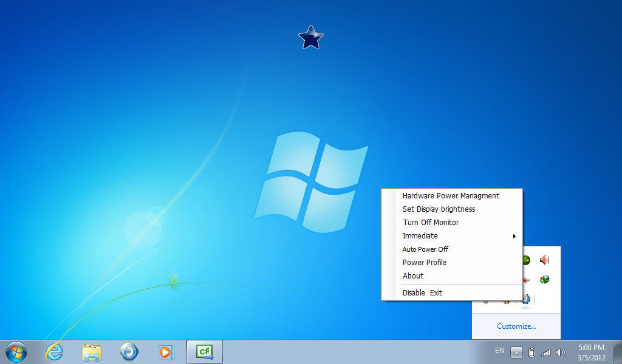Open Customize... link in tray overflow

tap(516, 326)
